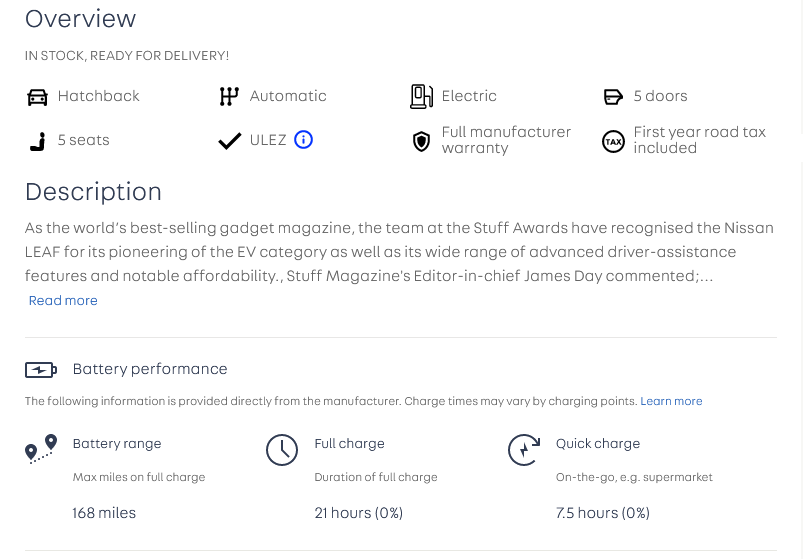803x559 pixels.
Task: Click the 21 hours full charge value
Action: pyautogui.click(x=358, y=513)
